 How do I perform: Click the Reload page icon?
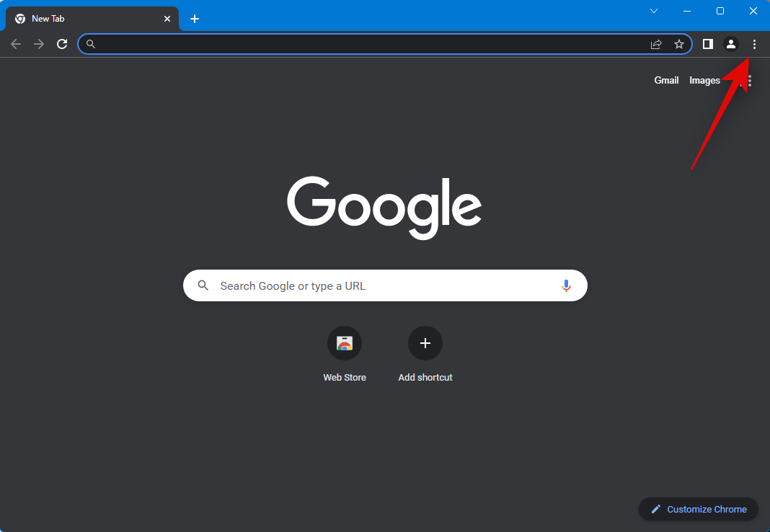(x=62, y=44)
